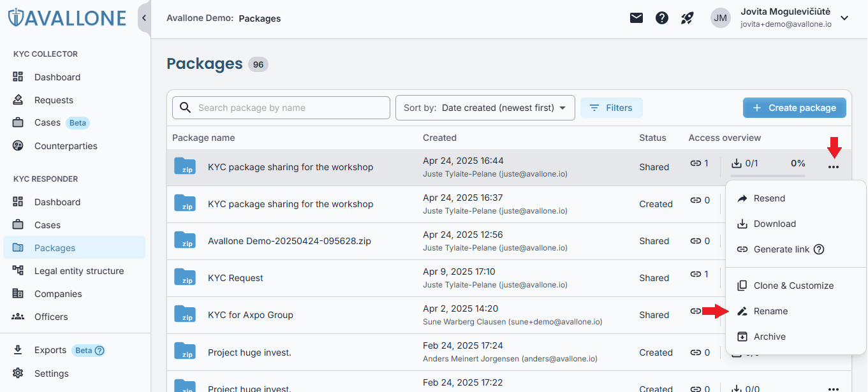The image size is (868, 392).
Task: Select Packages in the sidebar
Action: (75, 248)
